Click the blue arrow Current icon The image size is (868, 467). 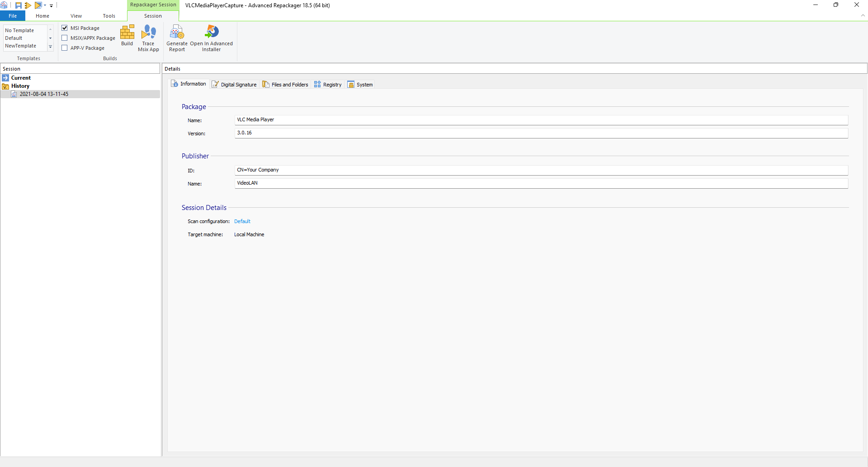[x=5, y=78]
